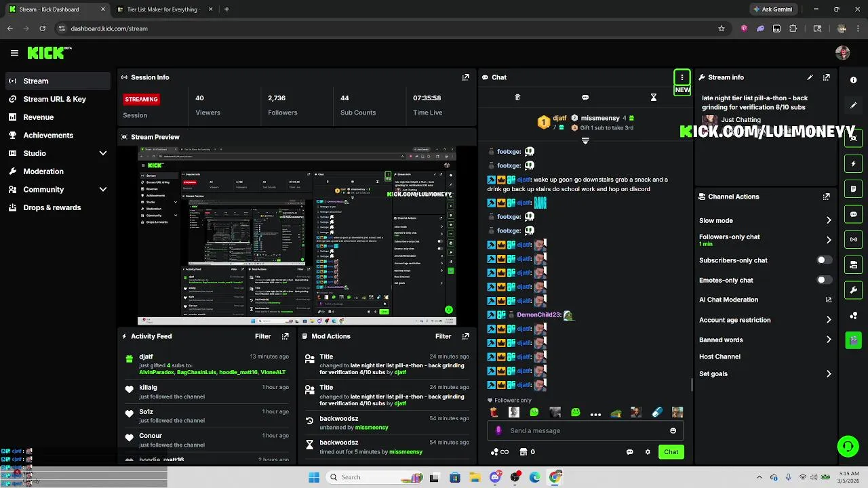This screenshot has width=868, height=488.
Task: Toggle Emotes-only chat switch
Action: [x=824, y=280]
